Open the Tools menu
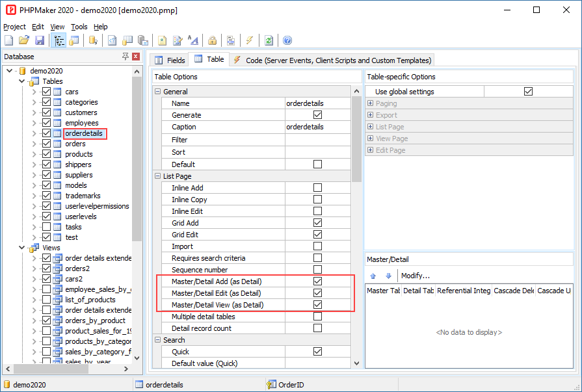The width and height of the screenshot is (582, 392). [79, 27]
